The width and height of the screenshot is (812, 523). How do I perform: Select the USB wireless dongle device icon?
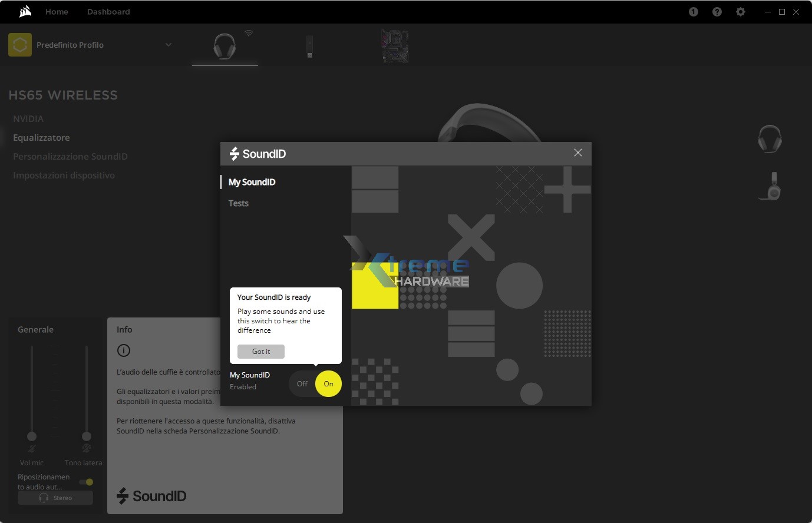(309, 47)
